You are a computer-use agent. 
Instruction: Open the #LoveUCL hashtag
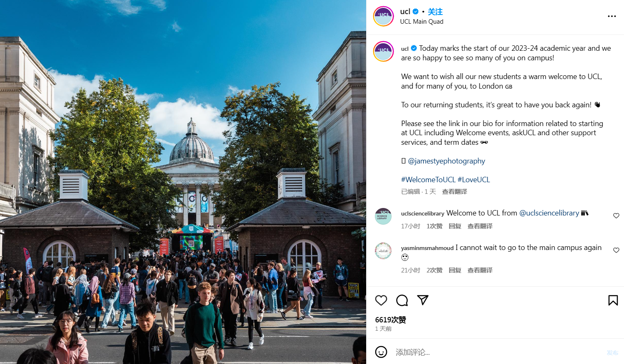pyautogui.click(x=474, y=180)
